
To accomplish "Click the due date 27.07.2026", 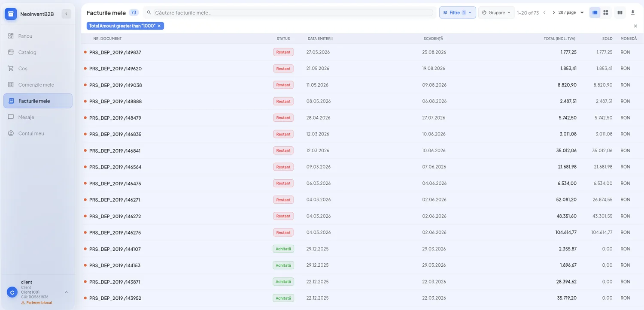I will coord(434,117).
